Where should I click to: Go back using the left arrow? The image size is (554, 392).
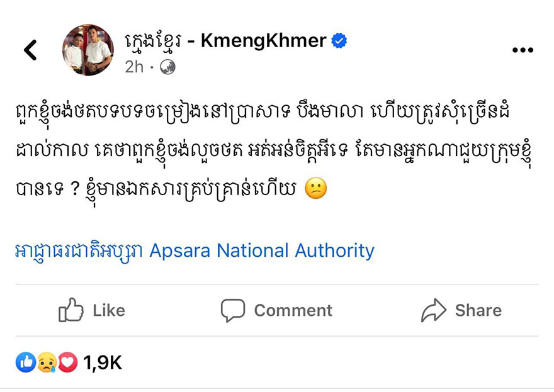coord(30,50)
